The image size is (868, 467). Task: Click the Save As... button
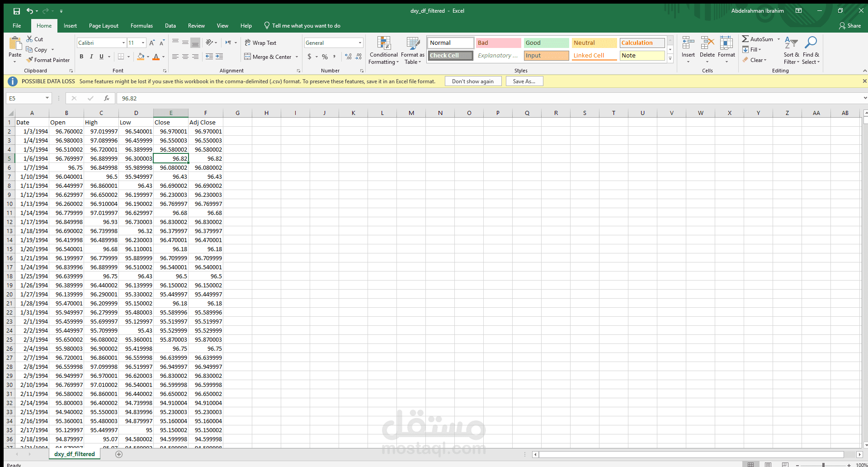coord(524,81)
